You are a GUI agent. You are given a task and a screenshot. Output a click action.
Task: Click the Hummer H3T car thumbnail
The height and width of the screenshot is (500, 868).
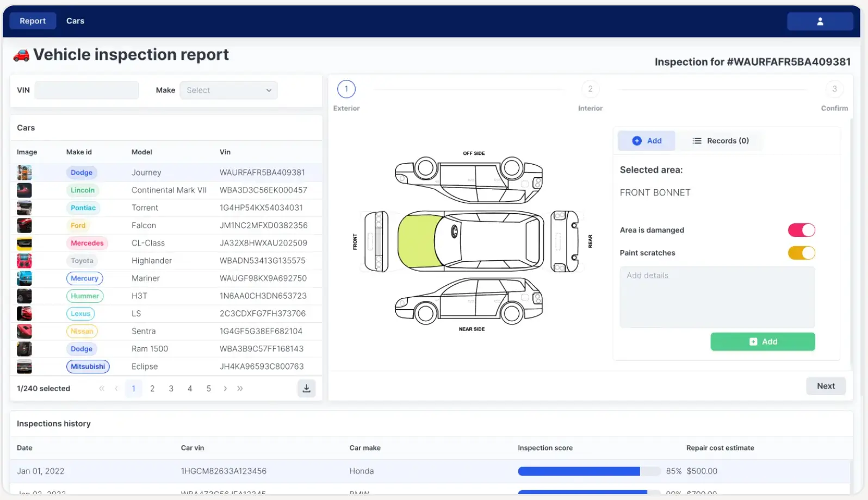click(24, 296)
